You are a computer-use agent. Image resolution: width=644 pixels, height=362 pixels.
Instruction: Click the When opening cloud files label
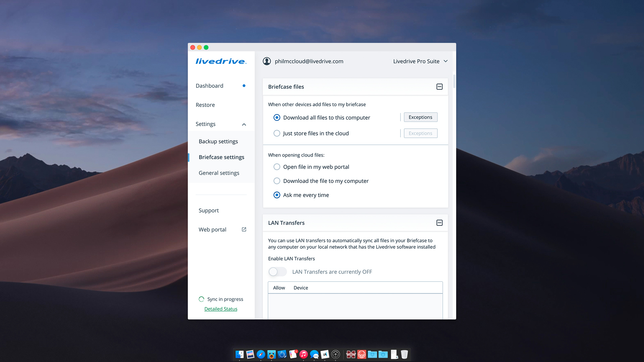(x=296, y=155)
